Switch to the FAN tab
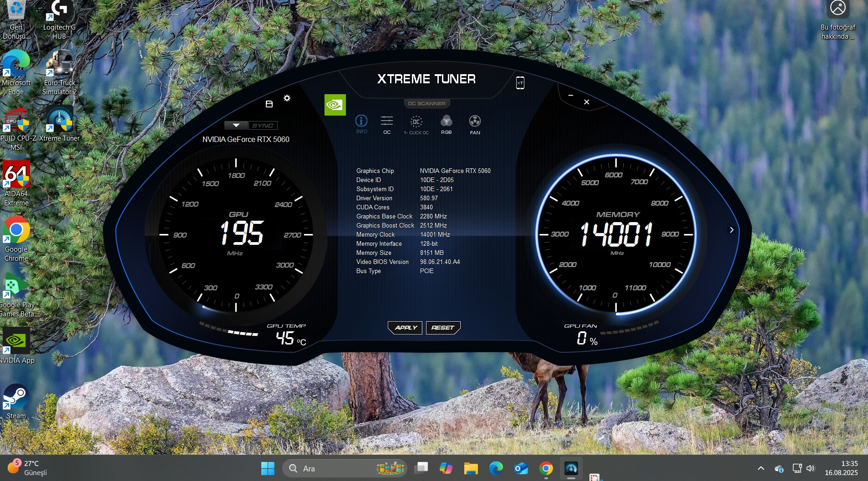 pyautogui.click(x=475, y=125)
